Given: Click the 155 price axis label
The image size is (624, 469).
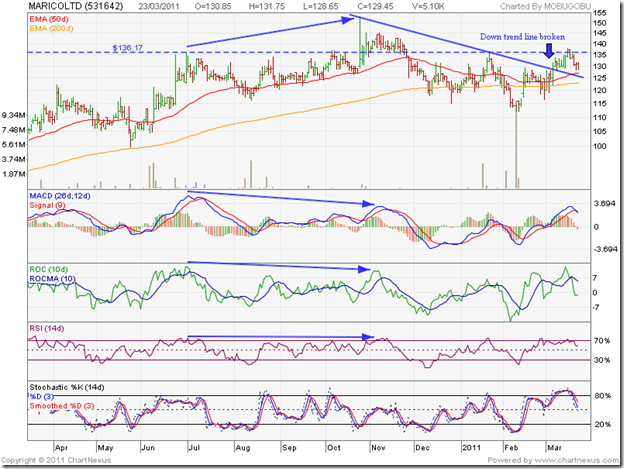Looking at the screenshot, I should (599, 13).
